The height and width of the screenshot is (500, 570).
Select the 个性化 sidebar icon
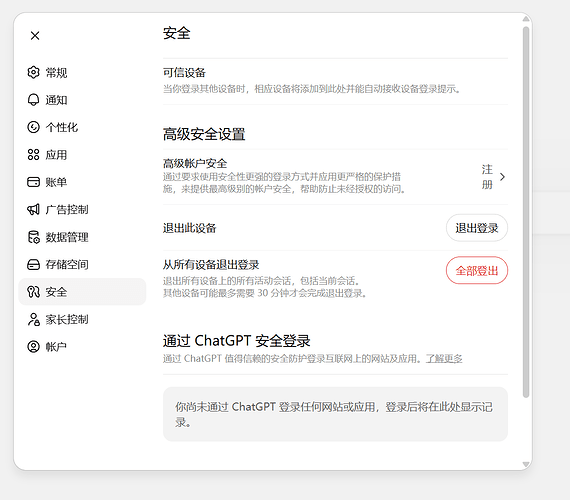pyautogui.click(x=33, y=127)
